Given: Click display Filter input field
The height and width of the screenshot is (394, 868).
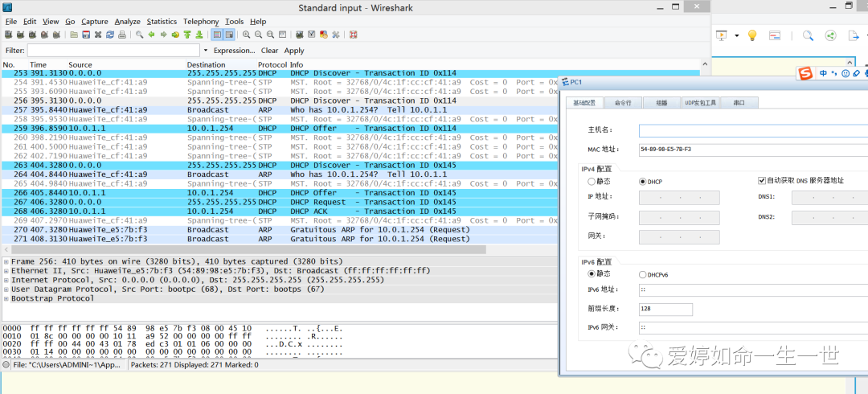Looking at the screenshot, I should point(113,51).
